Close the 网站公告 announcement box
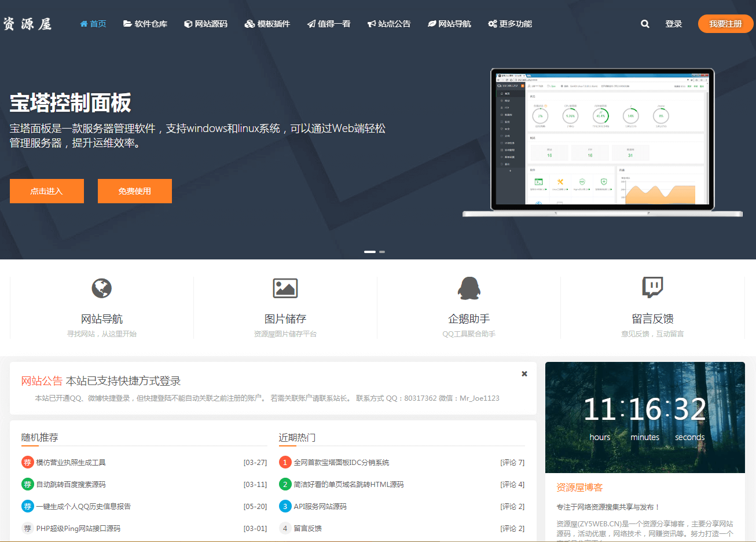The height and width of the screenshot is (542, 756). [524, 374]
